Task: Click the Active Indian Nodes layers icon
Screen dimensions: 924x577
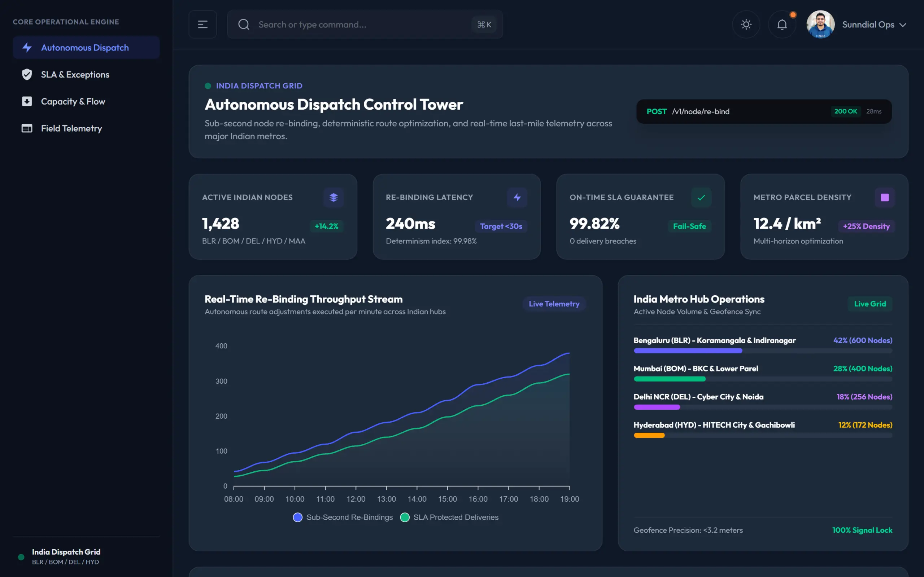Action: [334, 197]
